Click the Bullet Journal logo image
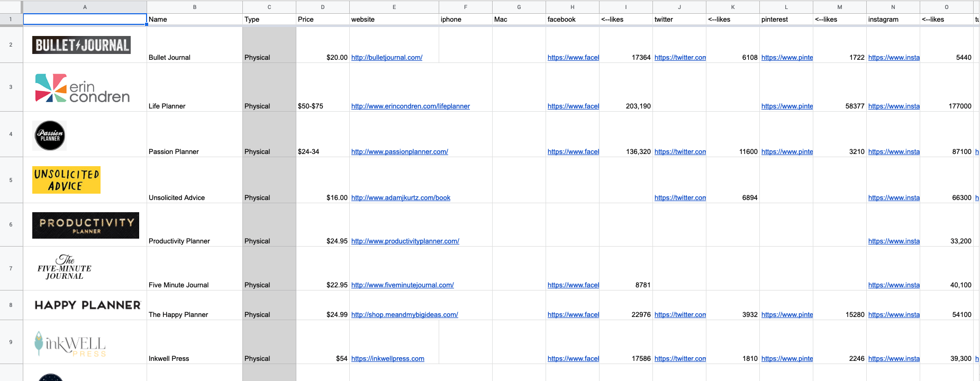Screen dimensions: 980x381 (81, 46)
